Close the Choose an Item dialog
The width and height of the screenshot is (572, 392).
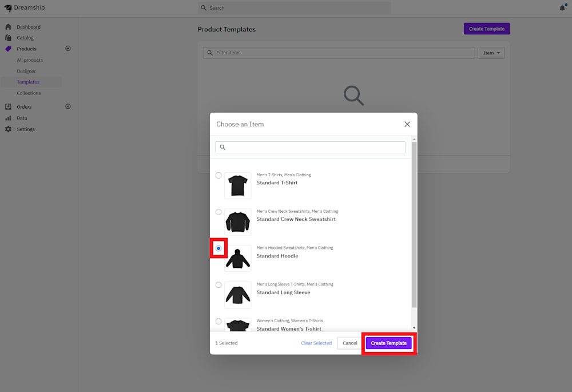tap(407, 124)
